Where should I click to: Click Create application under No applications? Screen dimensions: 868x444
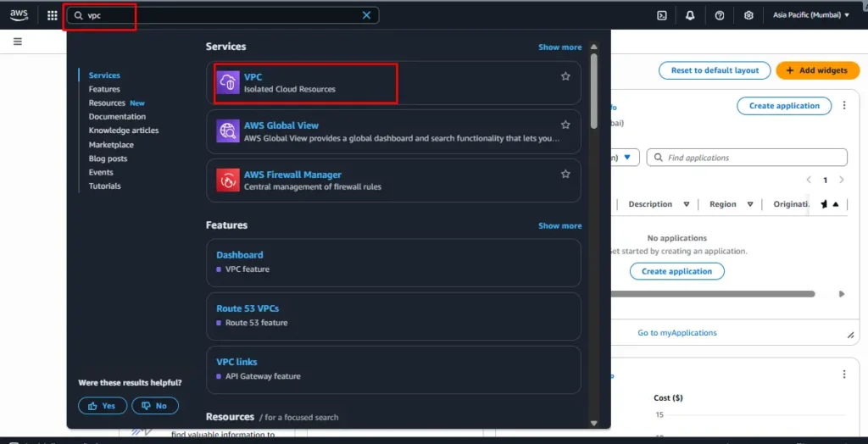(676, 271)
